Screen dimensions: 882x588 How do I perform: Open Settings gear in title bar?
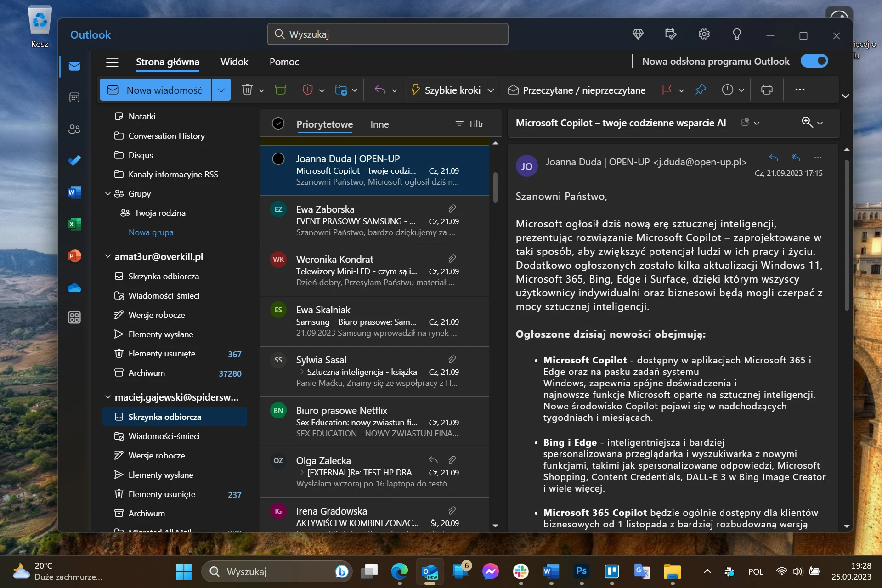[704, 34]
